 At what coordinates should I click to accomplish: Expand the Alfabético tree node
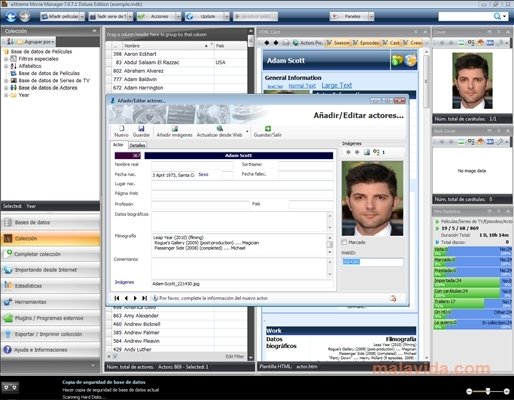point(6,66)
